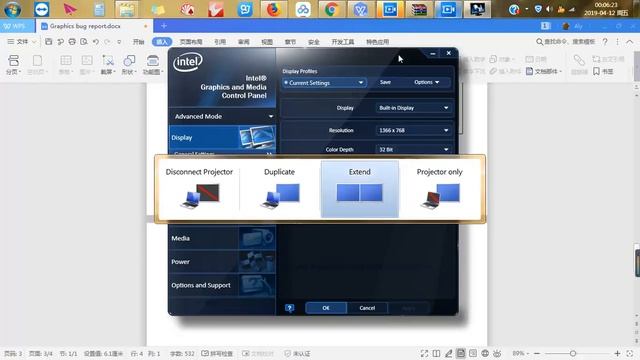Viewport: 640px width, 360px height.
Task: Collapse the WPS ribbon with the chevron
Action: coord(630,42)
